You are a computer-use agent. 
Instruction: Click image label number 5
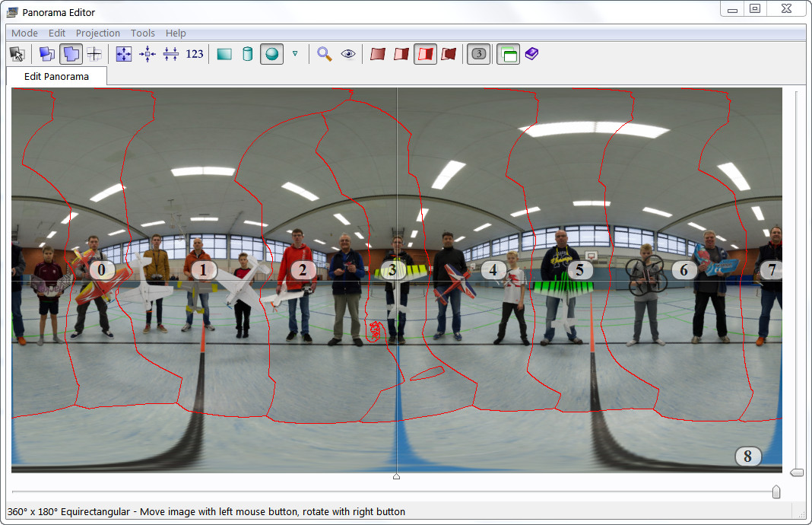point(579,270)
